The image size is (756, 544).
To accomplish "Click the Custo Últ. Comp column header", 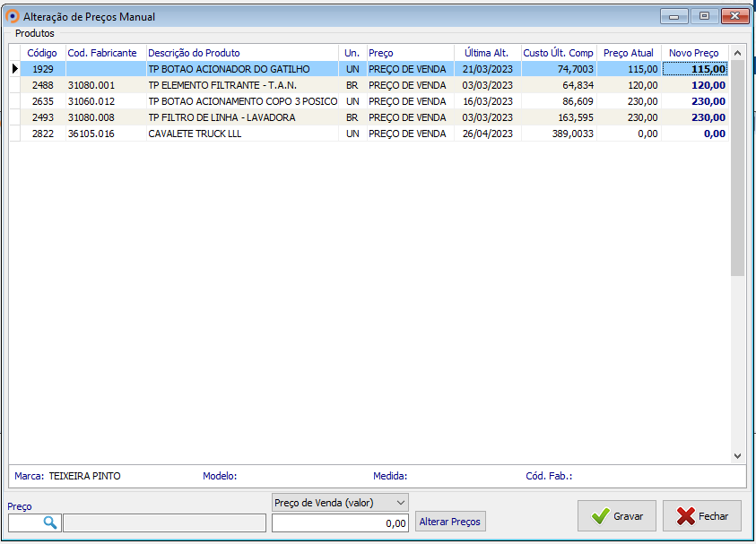I will click(558, 53).
